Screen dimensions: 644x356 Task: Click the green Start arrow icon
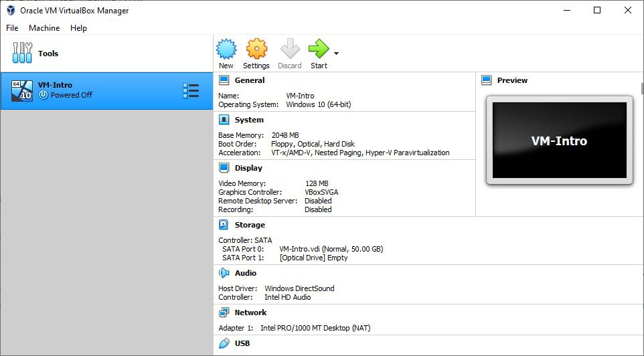(318, 49)
